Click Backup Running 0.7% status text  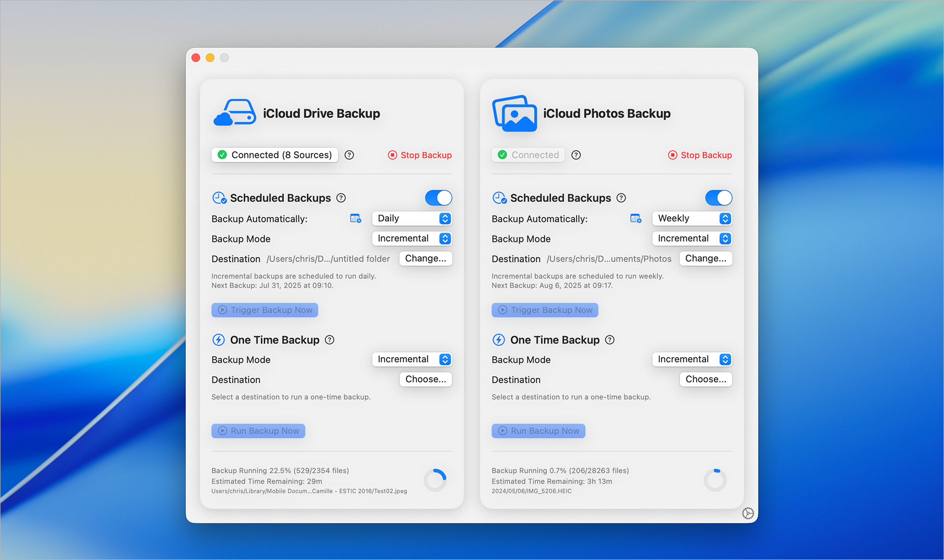pyautogui.click(x=560, y=471)
